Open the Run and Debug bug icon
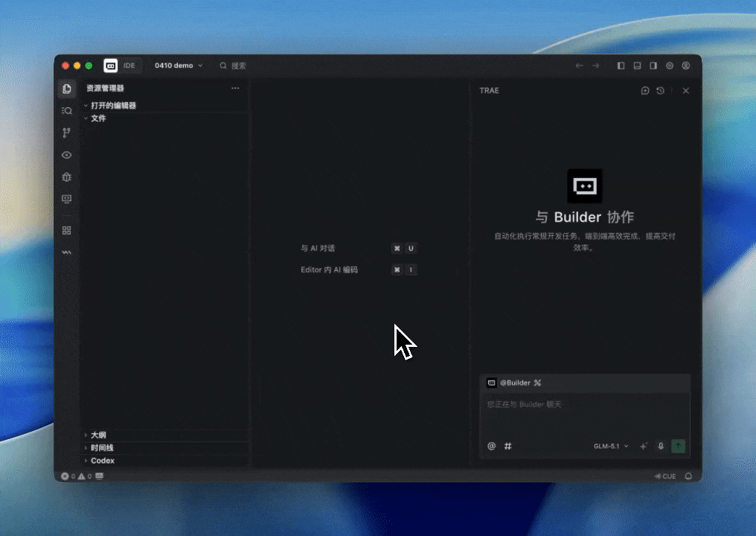Screen dimensions: 756x536 point(66,177)
